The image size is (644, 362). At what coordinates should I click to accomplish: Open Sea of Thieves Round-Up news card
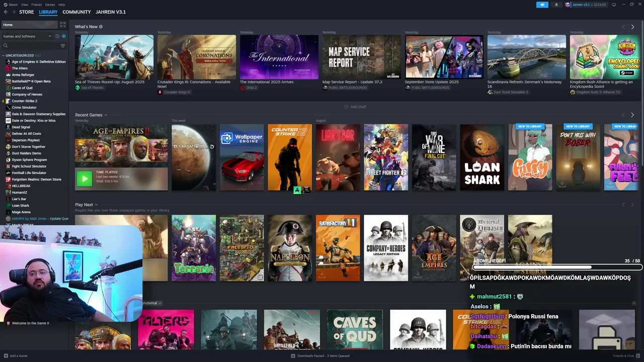point(114,57)
